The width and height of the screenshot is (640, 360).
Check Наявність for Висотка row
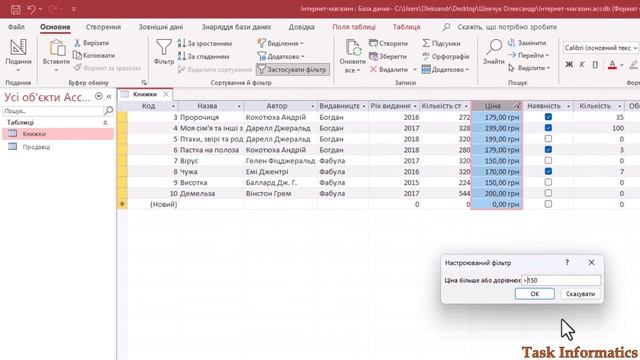(x=548, y=182)
